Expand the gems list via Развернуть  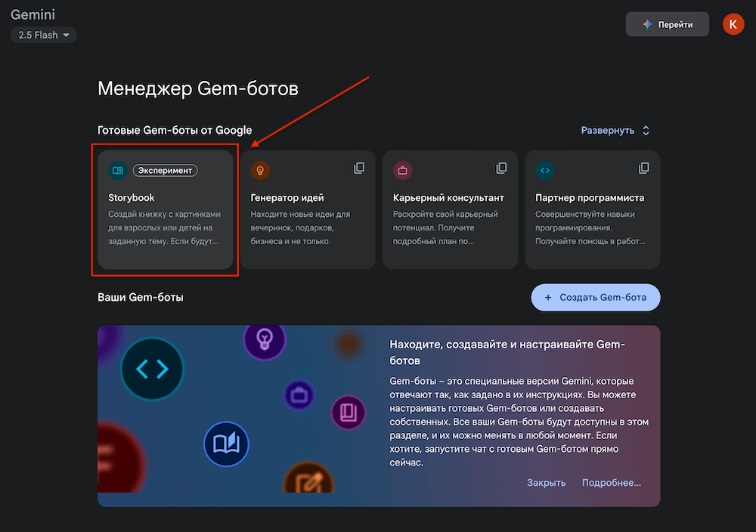(608, 131)
